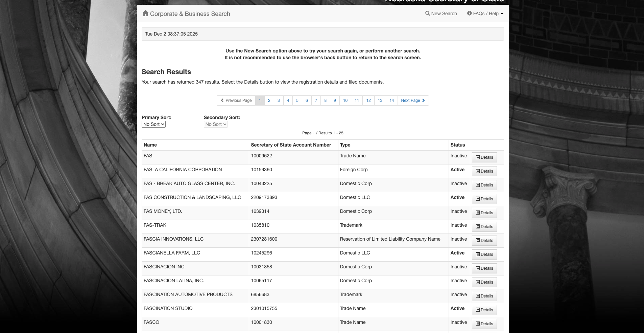The width and height of the screenshot is (644, 333).
Task: Open Details for FASCIA INNOVATIONS, LLC
Action: pyautogui.click(x=484, y=241)
